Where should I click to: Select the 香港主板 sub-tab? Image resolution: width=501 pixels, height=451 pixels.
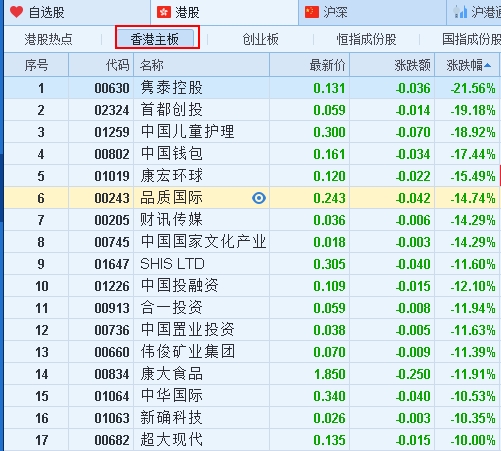pyautogui.click(x=155, y=39)
